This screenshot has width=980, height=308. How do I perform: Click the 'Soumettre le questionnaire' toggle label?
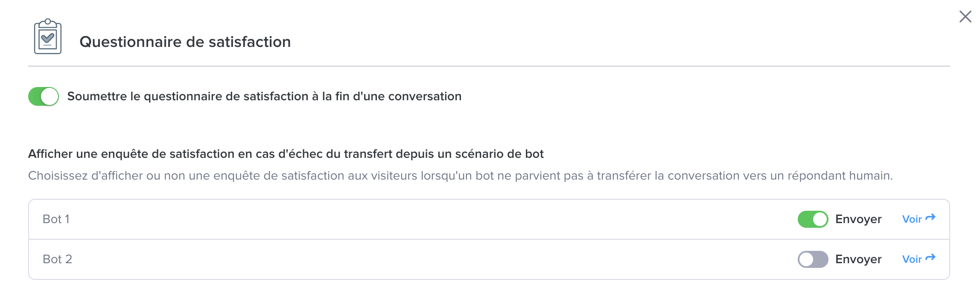click(x=264, y=96)
